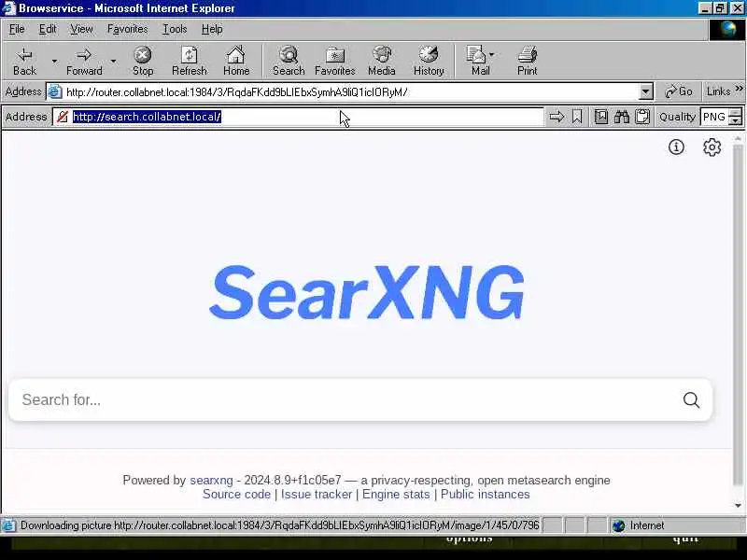Stop the page loading

(x=143, y=61)
